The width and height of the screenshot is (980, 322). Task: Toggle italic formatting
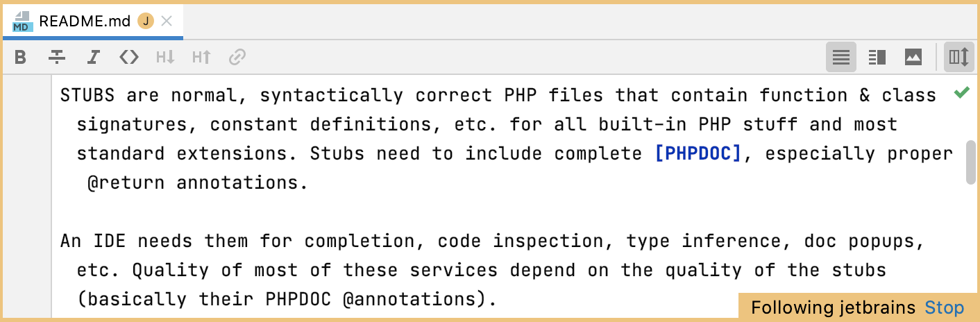(x=93, y=57)
